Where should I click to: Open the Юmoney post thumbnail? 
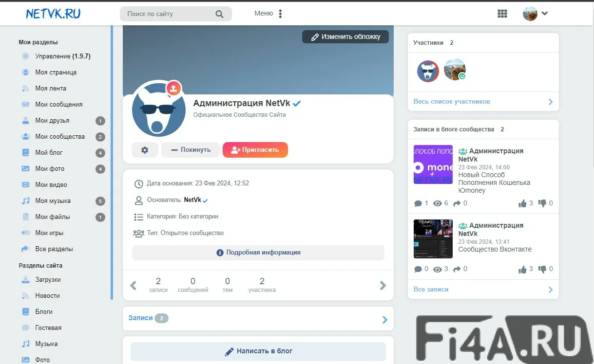coord(433,164)
